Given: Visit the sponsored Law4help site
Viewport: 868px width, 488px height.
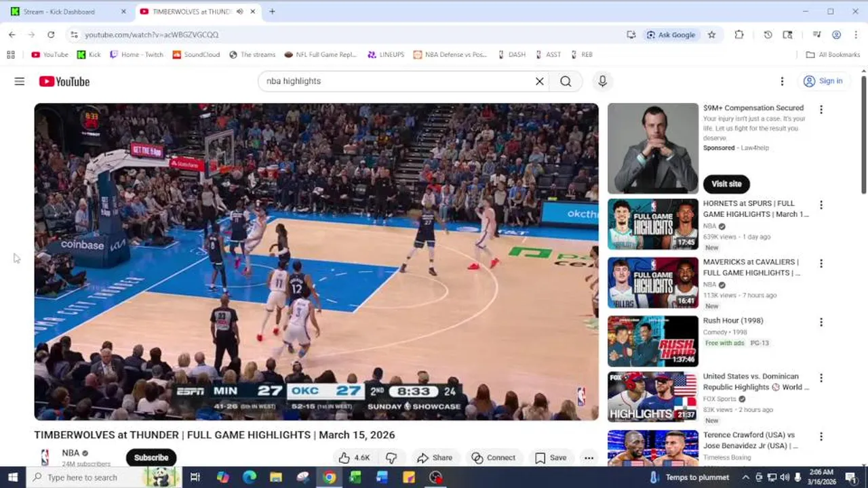Looking at the screenshot, I should point(726,184).
